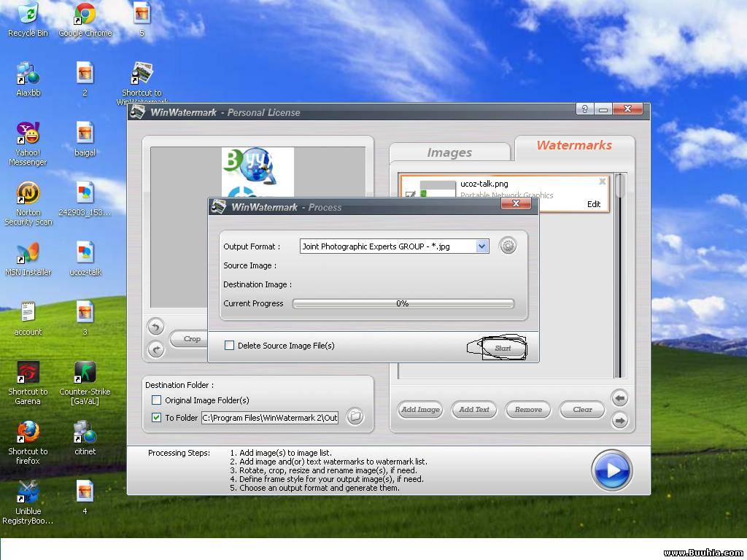747x560 pixels.
Task: Click the watermark list vertical scrollbar
Action: [619, 275]
